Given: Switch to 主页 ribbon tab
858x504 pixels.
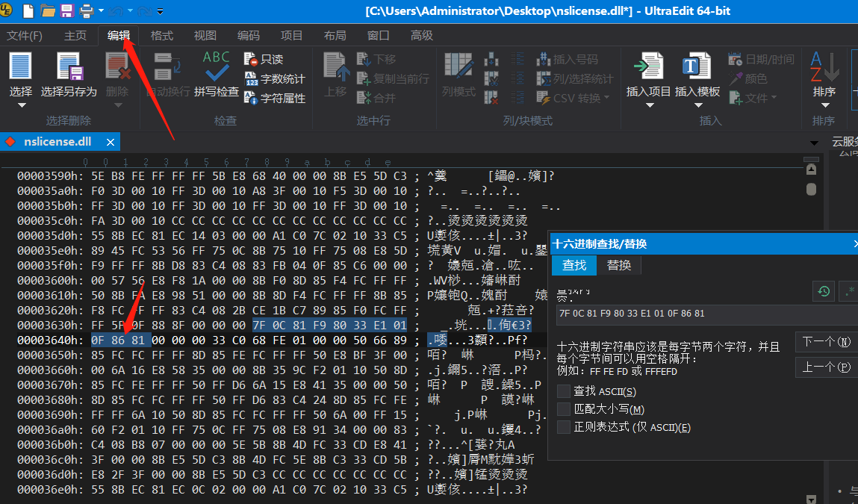Looking at the screenshot, I should [75, 36].
